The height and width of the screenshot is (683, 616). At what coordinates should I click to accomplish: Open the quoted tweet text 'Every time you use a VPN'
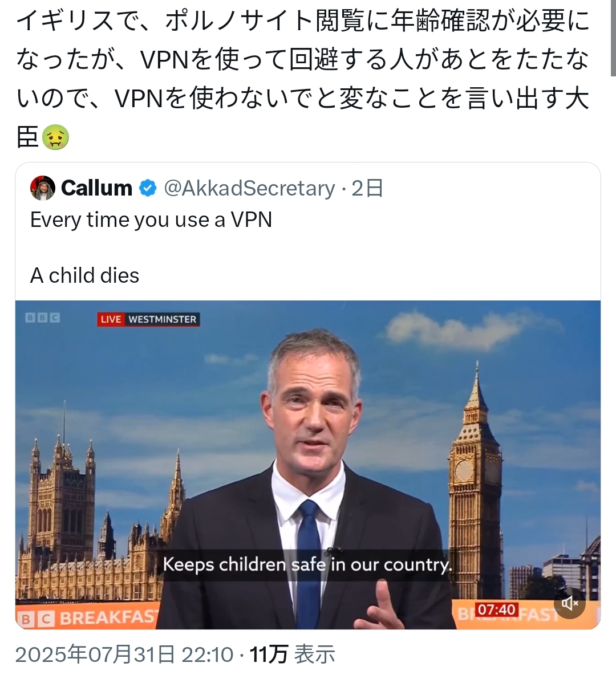[x=151, y=219]
